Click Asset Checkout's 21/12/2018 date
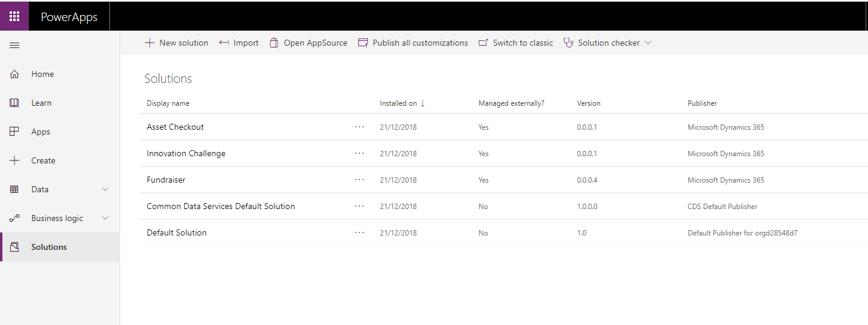Screen dimensions: 868x325 (398, 127)
